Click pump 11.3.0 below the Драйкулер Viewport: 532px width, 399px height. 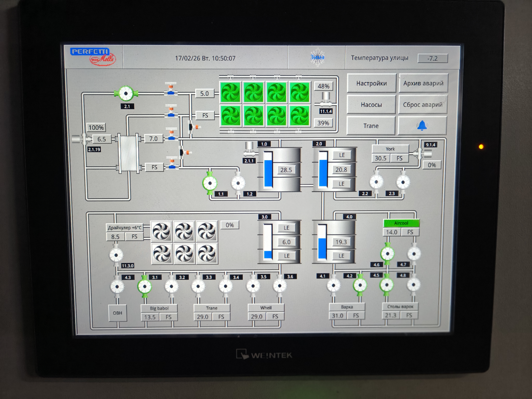pyautogui.click(x=116, y=255)
